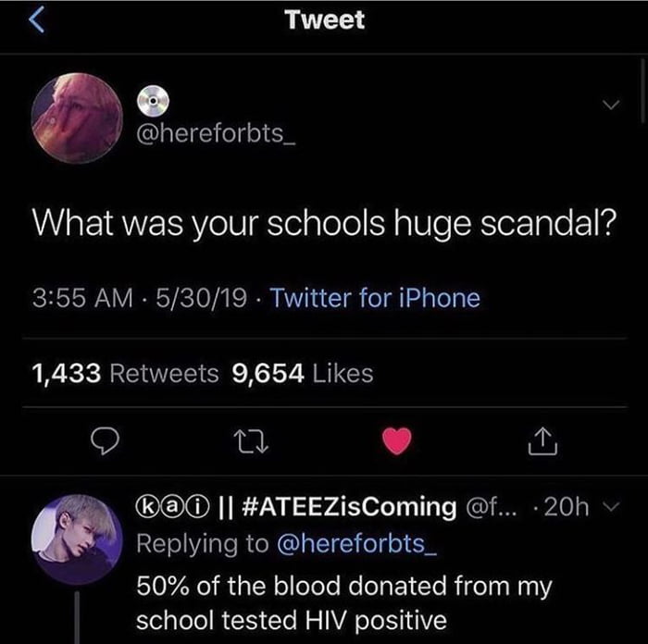The height and width of the screenshot is (644, 648).
Task: Unlike the tweet via red heart
Action: click(x=397, y=440)
